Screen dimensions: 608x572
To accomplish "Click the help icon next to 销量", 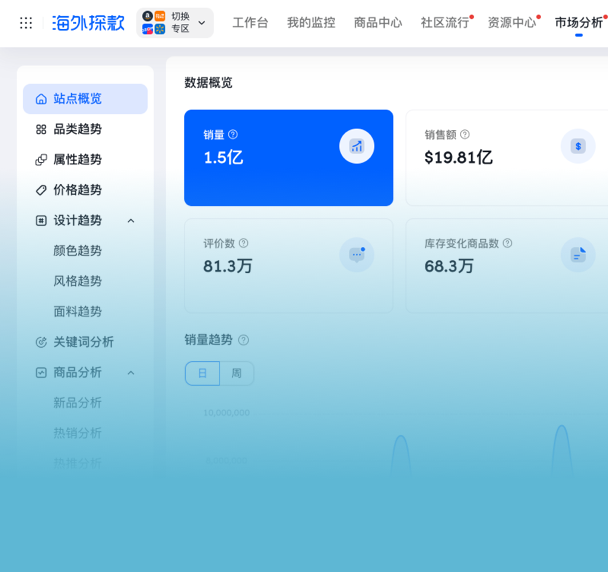I will pos(233,135).
